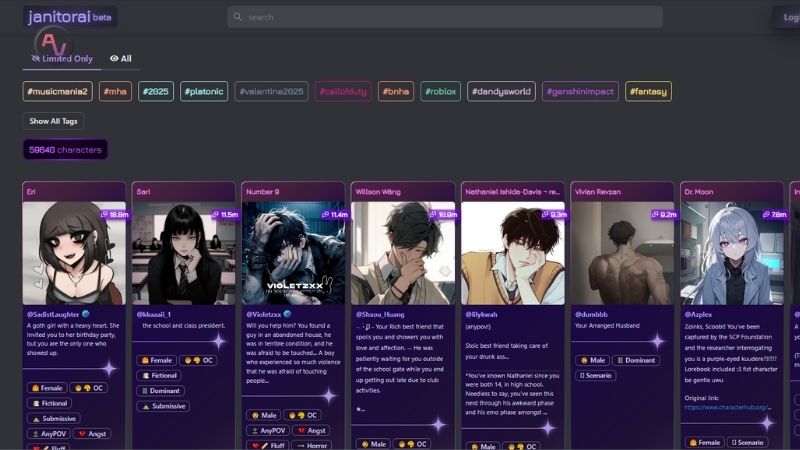
Task: Expand Show All Tags
Action: tap(53, 121)
